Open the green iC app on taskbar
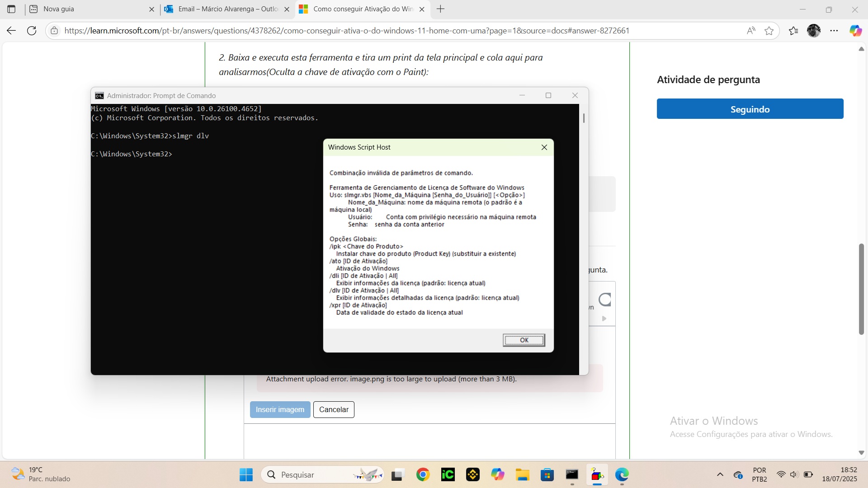 448,474
